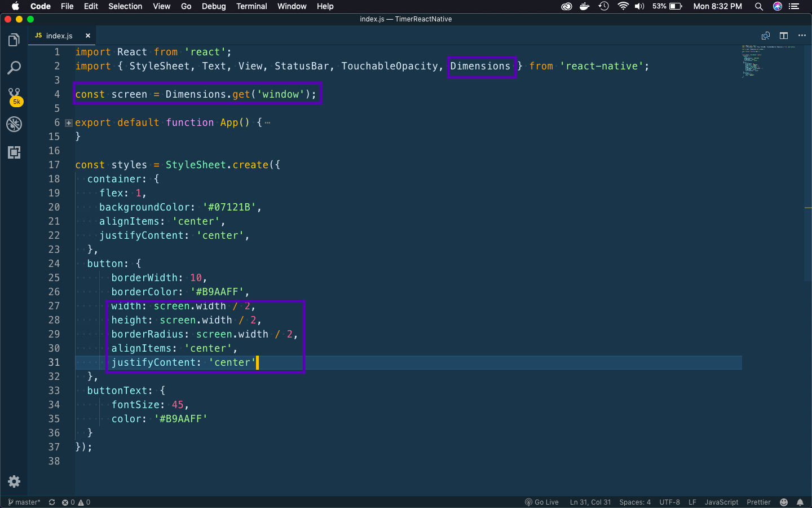Open the Window menu
Viewport: 812px width, 508px height.
(x=292, y=6)
